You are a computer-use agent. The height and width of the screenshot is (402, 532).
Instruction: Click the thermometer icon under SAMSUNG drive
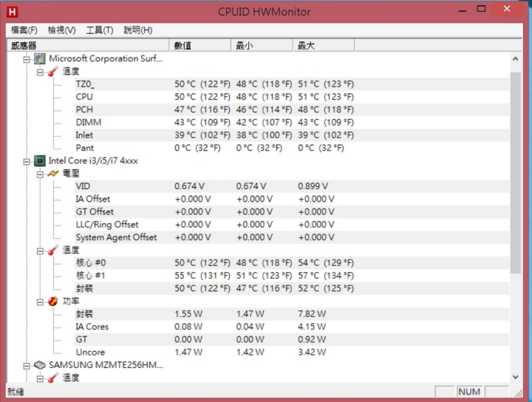click(x=53, y=378)
